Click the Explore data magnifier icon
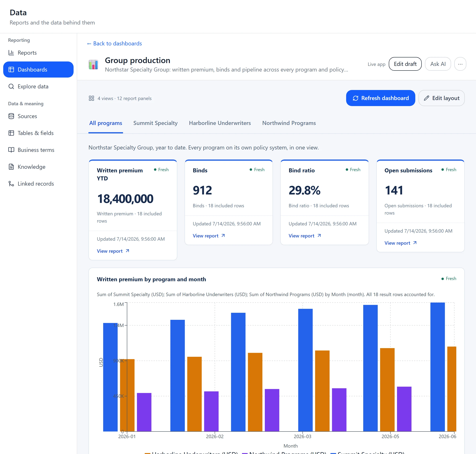The image size is (476, 454). point(11,86)
